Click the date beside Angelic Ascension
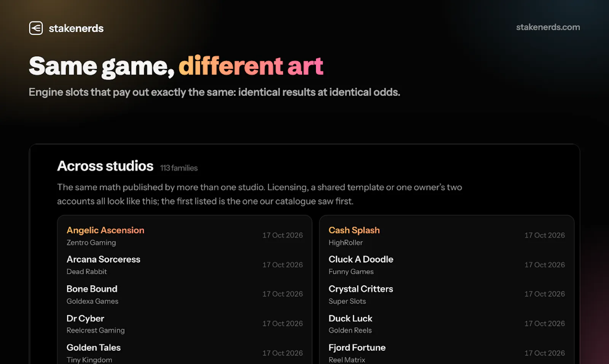This screenshot has height=364, width=609. 282,235
